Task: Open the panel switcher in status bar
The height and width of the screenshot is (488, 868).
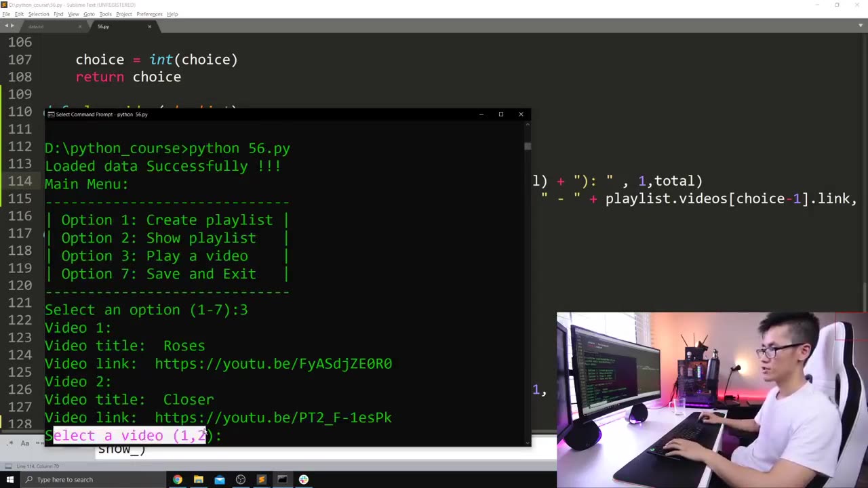Action: pyautogui.click(x=7, y=466)
